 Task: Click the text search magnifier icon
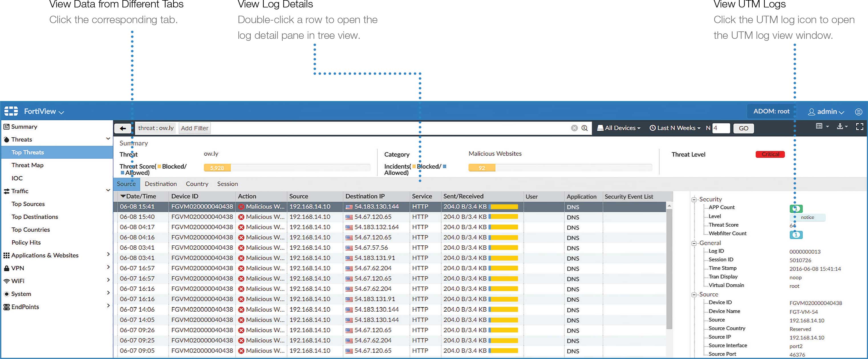585,128
